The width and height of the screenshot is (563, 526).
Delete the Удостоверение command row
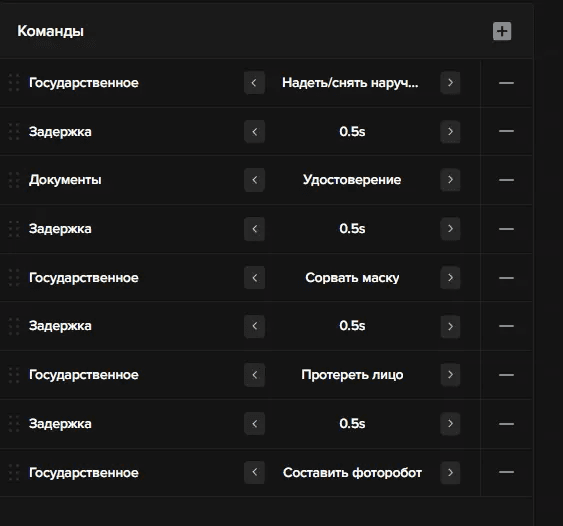(x=506, y=180)
